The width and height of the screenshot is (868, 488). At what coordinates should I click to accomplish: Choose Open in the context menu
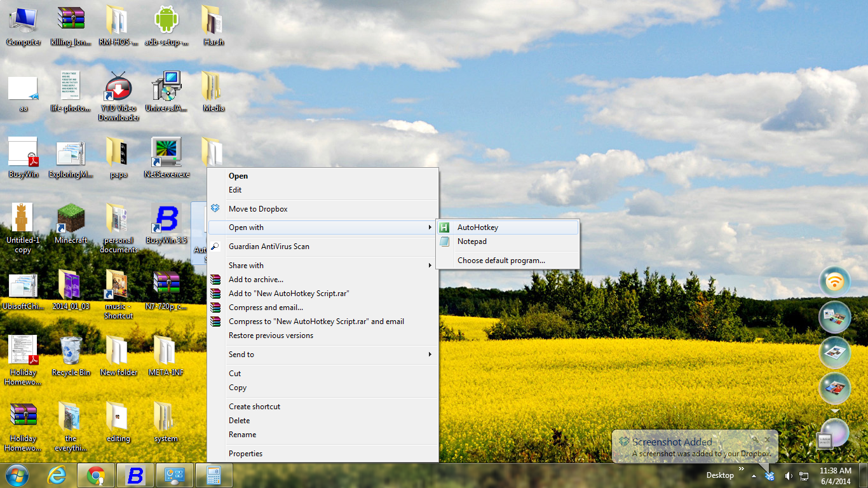[x=323, y=176]
